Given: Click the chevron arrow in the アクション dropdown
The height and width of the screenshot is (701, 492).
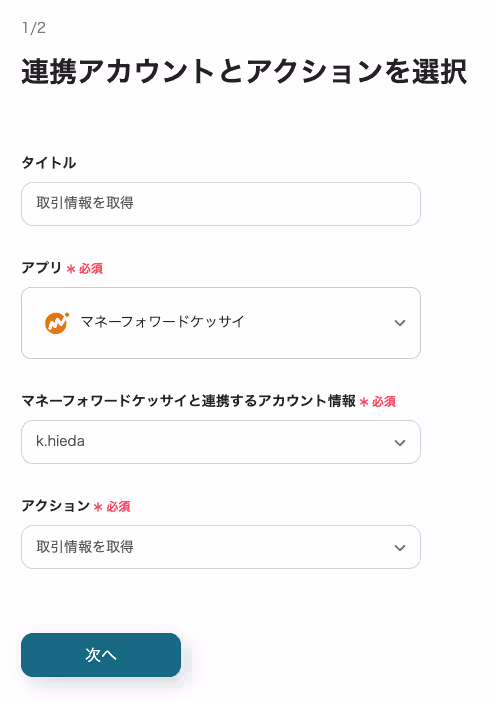Looking at the screenshot, I should coord(399,548).
